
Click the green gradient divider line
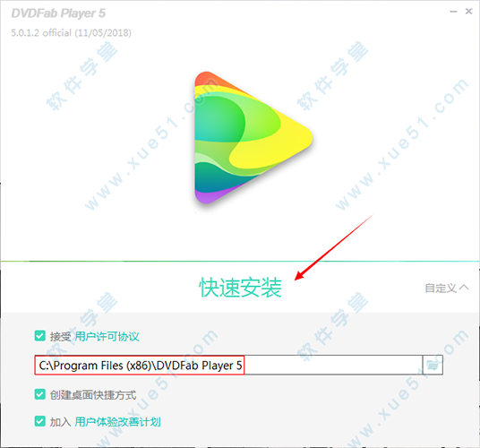pos(240,262)
